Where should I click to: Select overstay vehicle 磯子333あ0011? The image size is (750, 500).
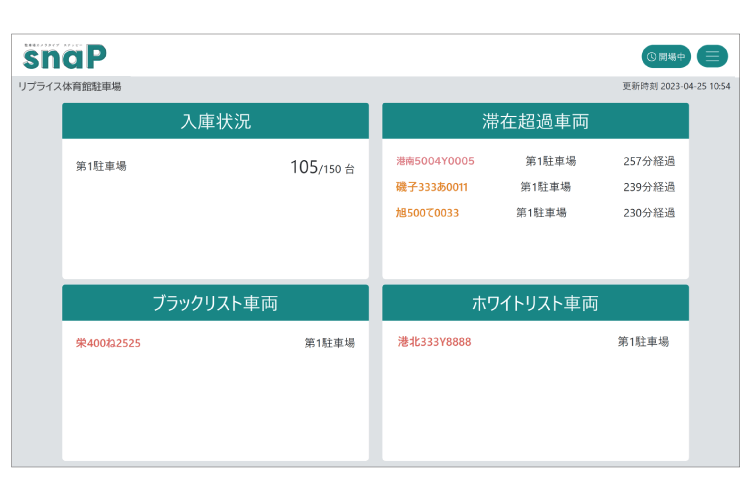point(432,187)
